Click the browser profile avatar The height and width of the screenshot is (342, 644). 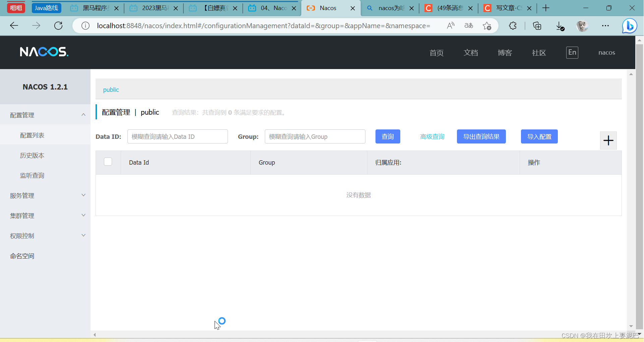[582, 25]
